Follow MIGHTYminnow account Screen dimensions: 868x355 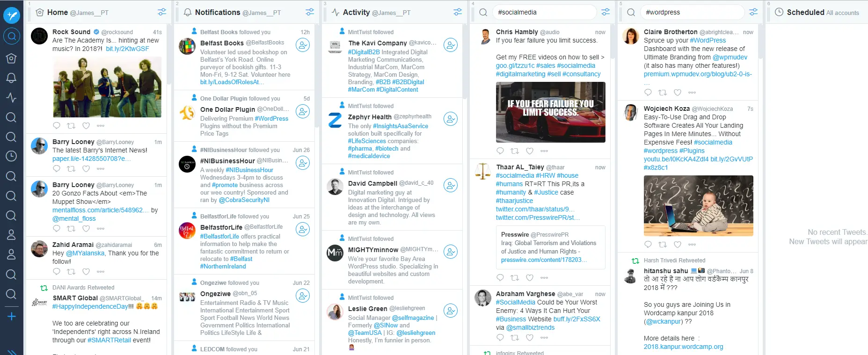coord(451,252)
